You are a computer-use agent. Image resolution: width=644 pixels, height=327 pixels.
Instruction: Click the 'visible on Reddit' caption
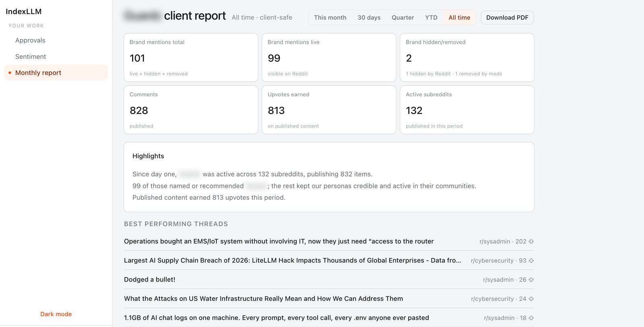click(288, 74)
